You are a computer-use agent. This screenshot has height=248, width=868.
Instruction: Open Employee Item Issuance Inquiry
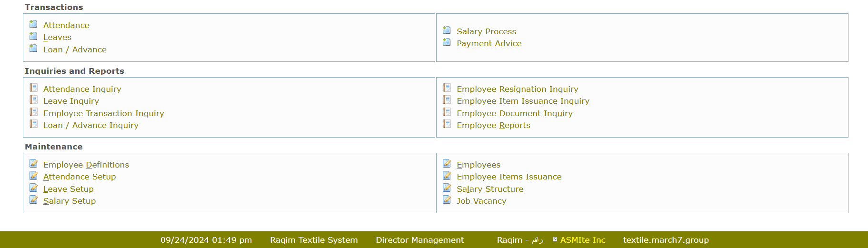pos(523,101)
